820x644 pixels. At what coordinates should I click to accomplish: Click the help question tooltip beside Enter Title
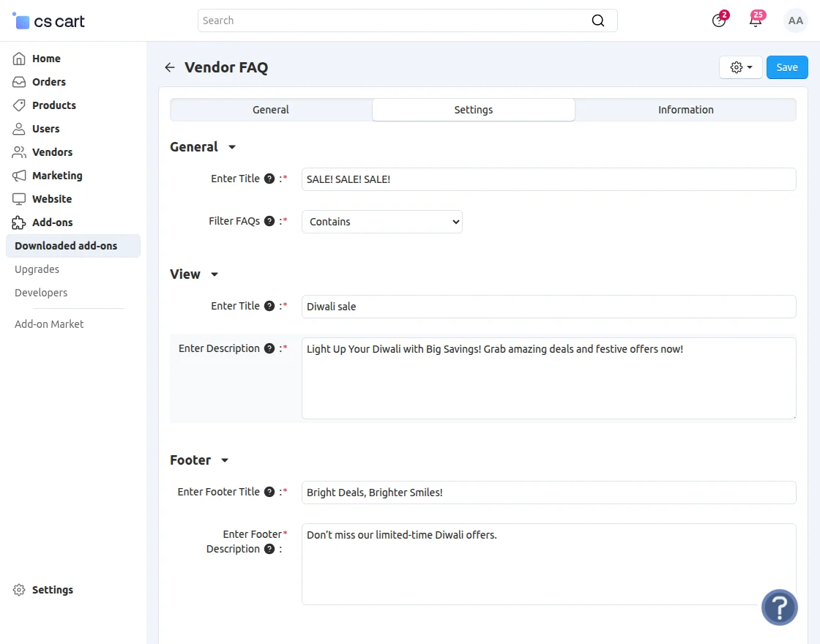pos(269,178)
